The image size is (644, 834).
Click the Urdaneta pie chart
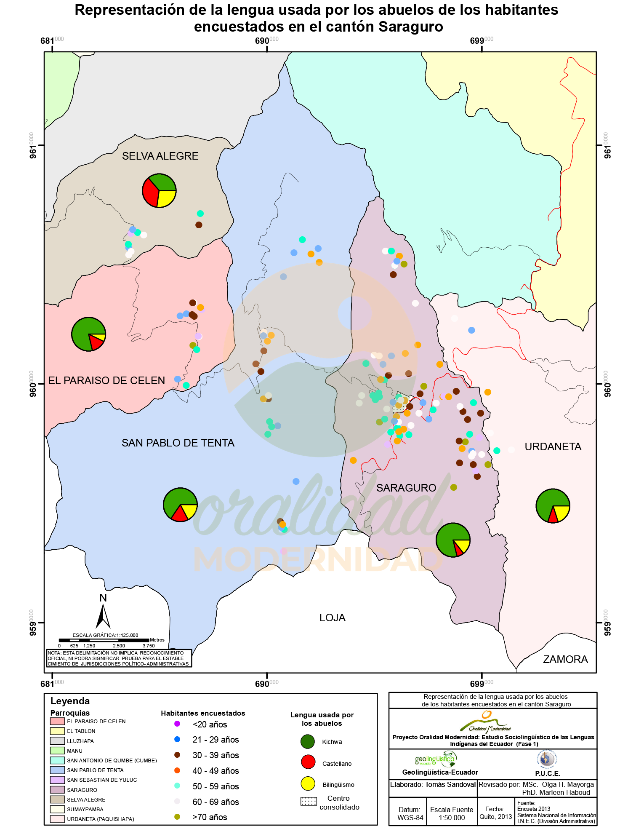pyautogui.click(x=553, y=506)
